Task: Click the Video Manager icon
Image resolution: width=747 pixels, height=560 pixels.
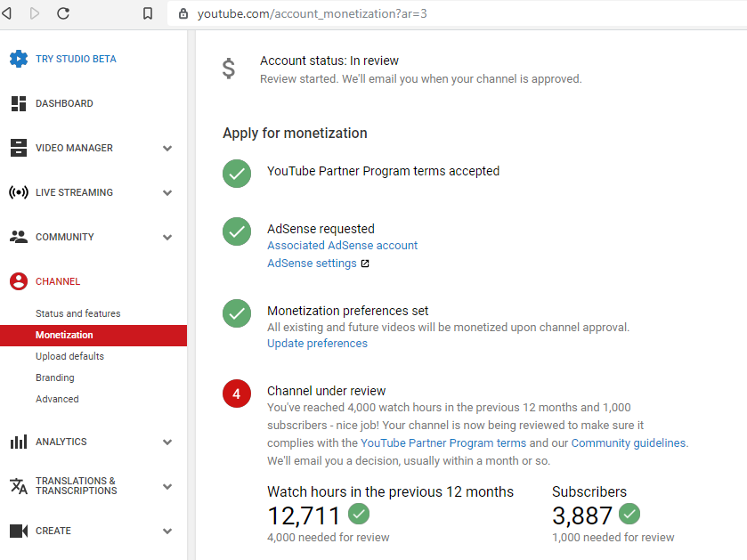Action: [19, 148]
